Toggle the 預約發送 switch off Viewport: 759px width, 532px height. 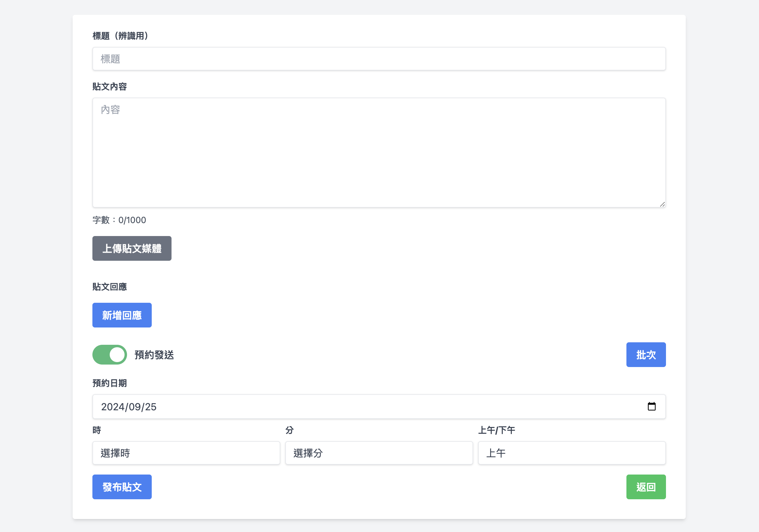pos(109,355)
